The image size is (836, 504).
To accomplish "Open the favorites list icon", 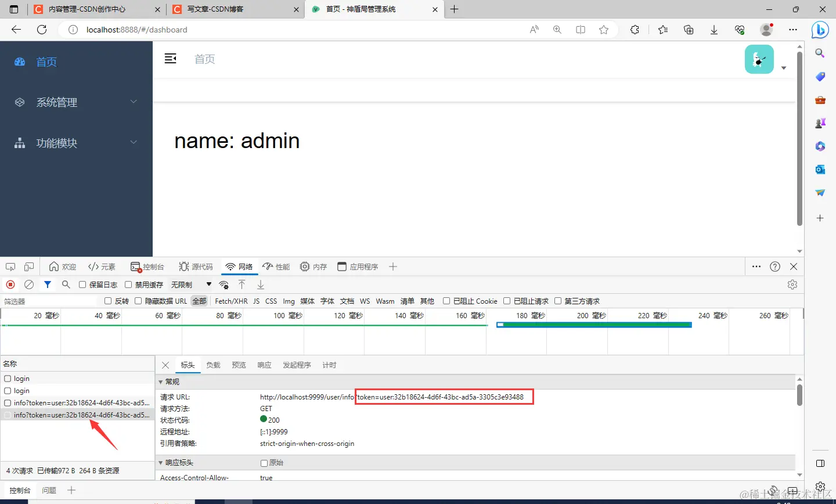I will coord(663,30).
